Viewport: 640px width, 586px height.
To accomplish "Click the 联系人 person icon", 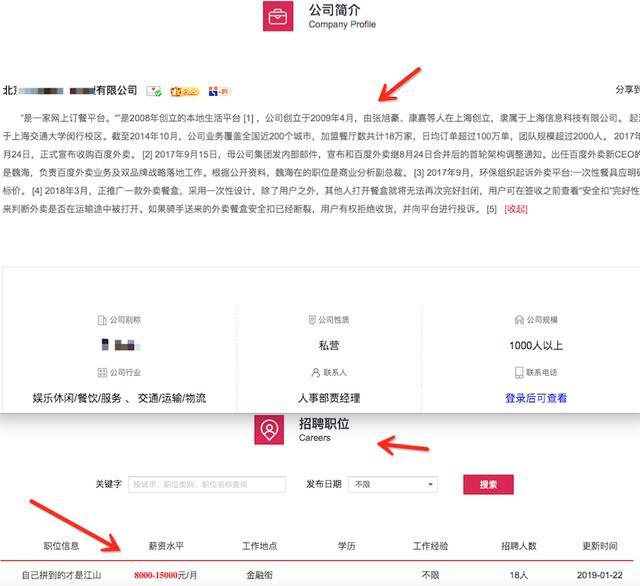I will (x=315, y=372).
